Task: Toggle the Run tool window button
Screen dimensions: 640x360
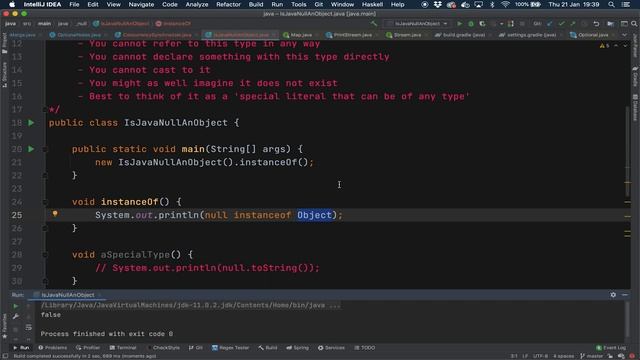Action: pyautogui.click(x=21, y=348)
